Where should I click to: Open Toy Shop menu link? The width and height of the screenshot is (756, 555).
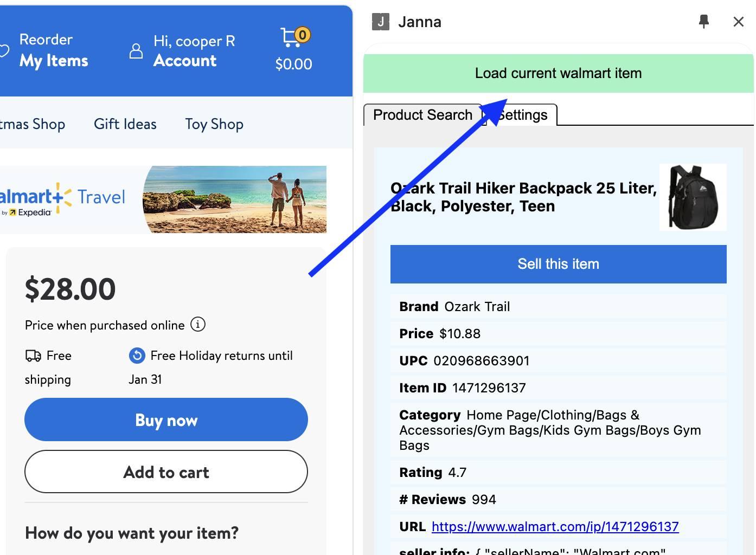pos(214,124)
